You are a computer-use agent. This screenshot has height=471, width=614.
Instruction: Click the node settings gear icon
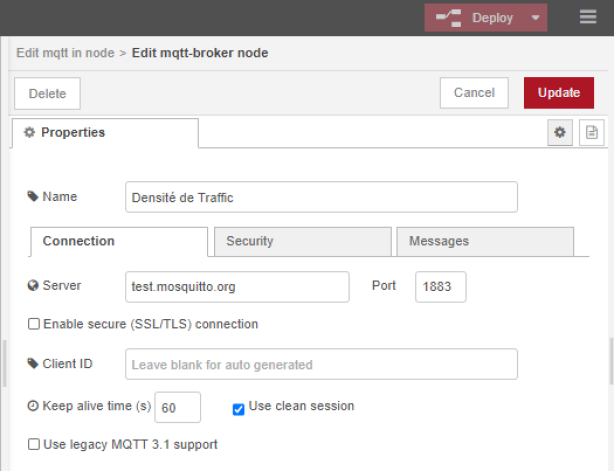pos(560,132)
